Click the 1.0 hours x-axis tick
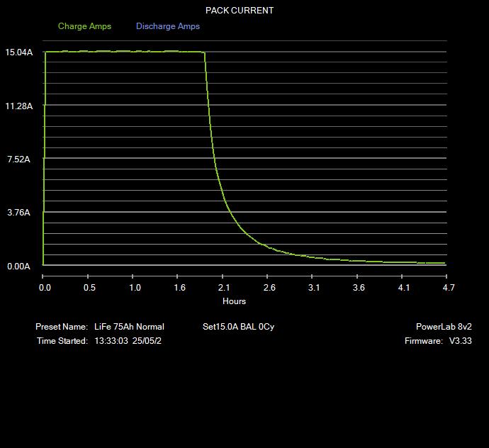 point(135,288)
